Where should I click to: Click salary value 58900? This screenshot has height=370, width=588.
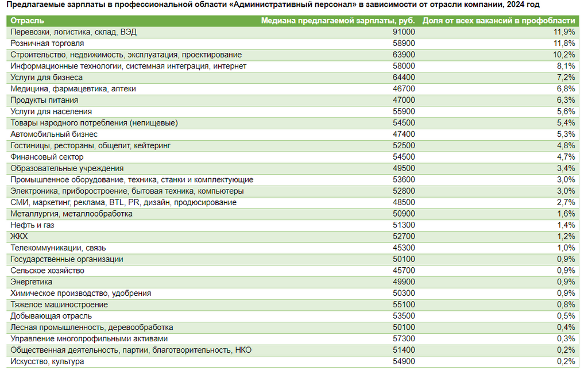404,44
